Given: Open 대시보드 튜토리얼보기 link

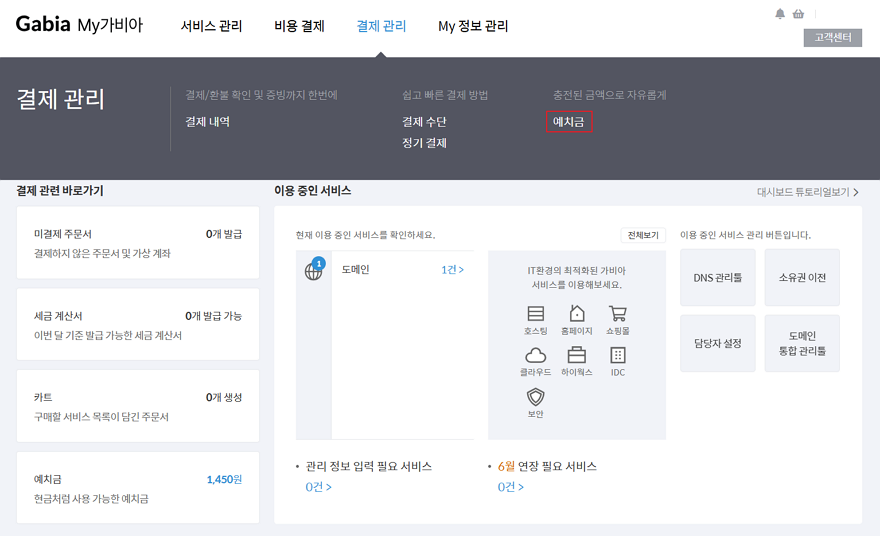Looking at the screenshot, I should 808,192.
